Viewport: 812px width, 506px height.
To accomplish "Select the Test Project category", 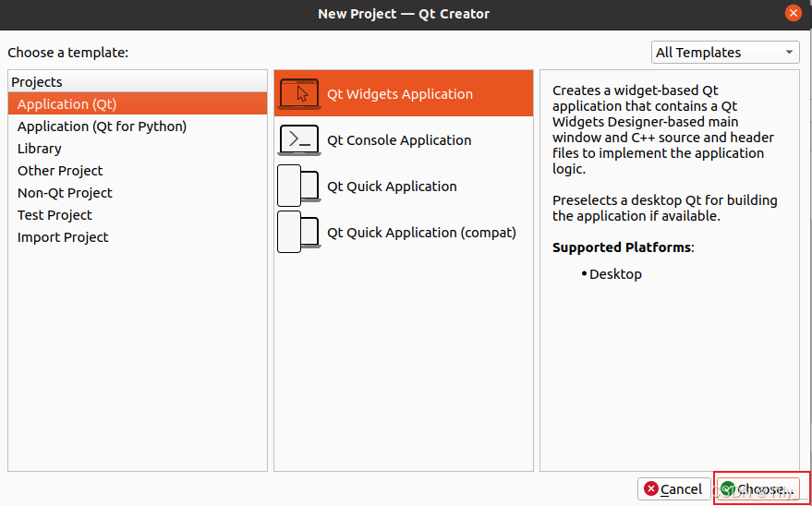I will 138,215.
